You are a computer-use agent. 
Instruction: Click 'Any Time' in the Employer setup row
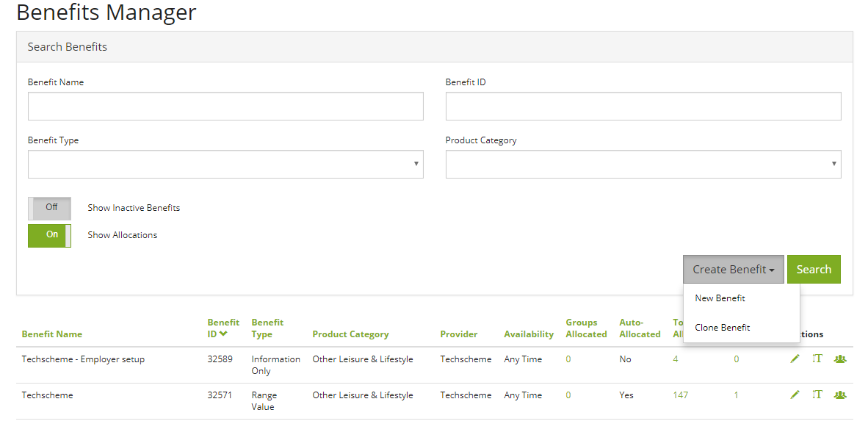coord(523,359)
